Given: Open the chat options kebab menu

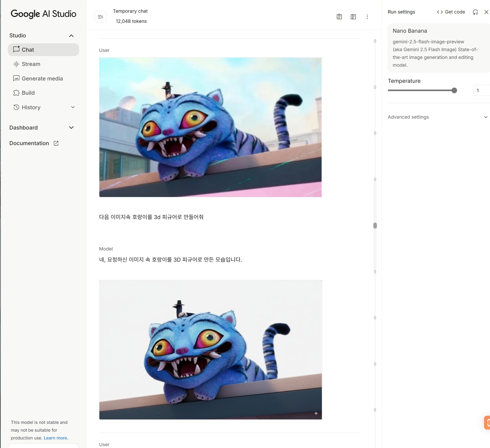Looking at the screenshot, I should (x=367, y=17).
